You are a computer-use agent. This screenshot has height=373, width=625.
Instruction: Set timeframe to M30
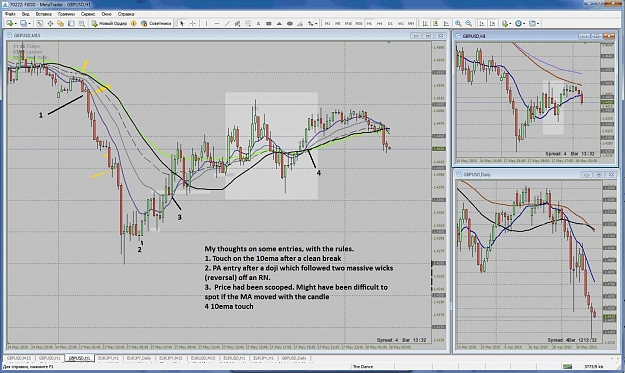point(359,24)
